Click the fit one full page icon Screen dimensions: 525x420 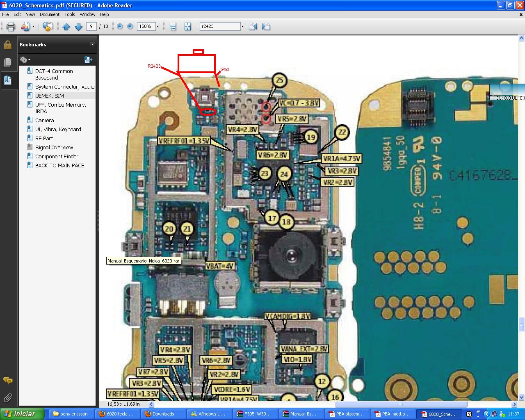click(x=187, y=27)
